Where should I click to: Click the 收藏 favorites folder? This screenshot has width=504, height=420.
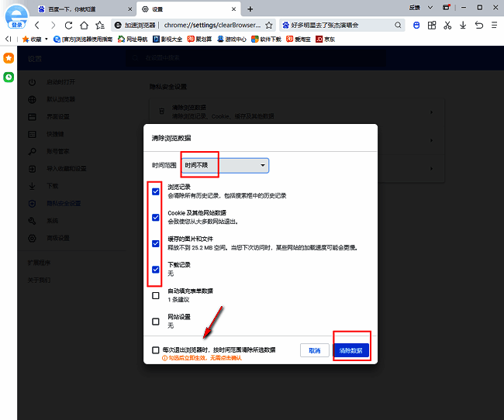click(32, 40)
